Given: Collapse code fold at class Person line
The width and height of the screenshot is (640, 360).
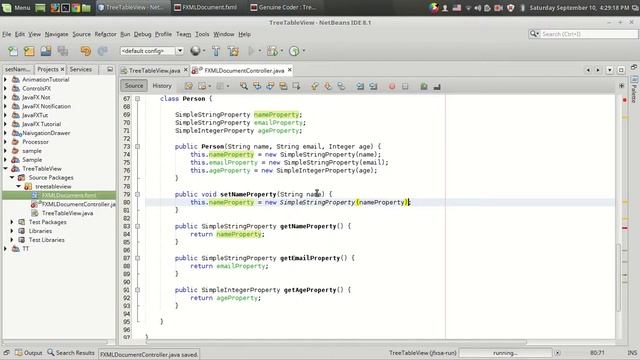Looking at the screenshot, I should tap(138, 99).
